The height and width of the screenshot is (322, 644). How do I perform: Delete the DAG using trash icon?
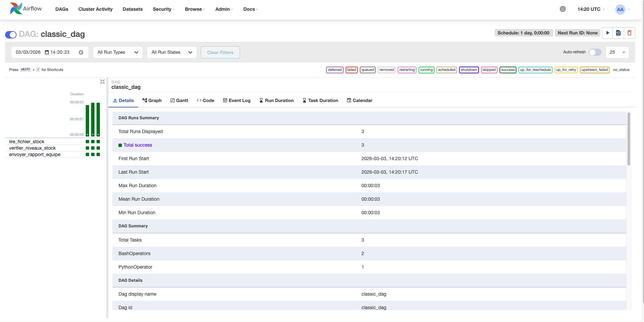(x=629, y=33)
